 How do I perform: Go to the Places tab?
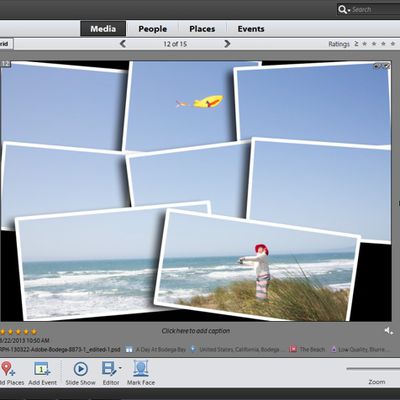202,29
